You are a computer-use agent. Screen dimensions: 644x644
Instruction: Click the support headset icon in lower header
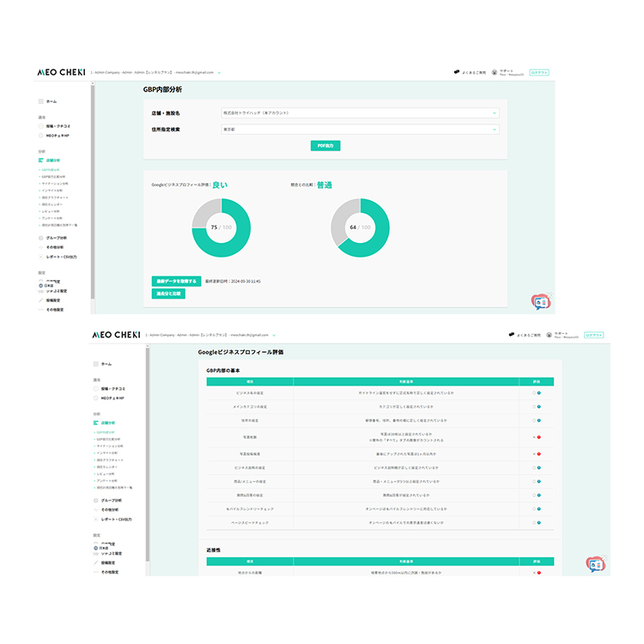pos(550,335)
